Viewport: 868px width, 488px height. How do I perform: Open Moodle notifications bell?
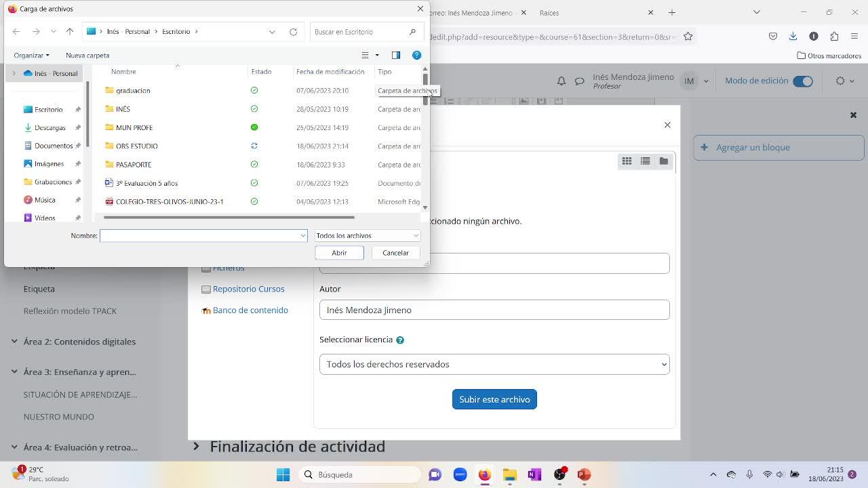pos(561,81)
